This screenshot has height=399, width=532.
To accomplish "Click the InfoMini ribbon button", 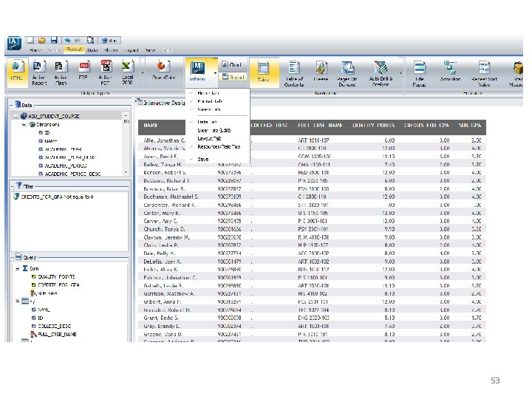I will click(x=197, y=71).
